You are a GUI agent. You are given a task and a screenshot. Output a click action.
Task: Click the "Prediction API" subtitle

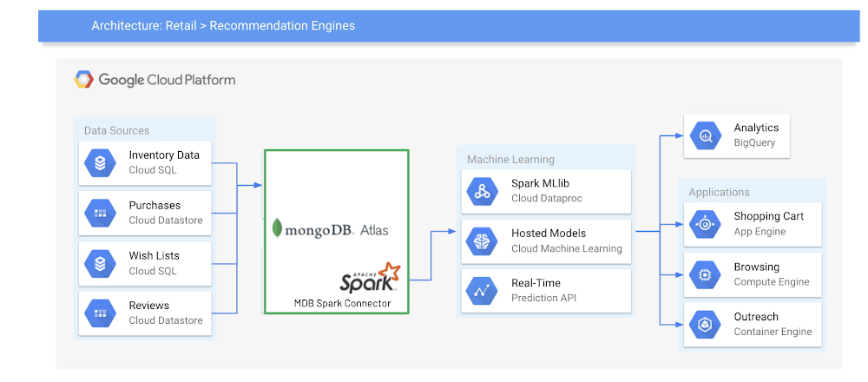point(543,298)
